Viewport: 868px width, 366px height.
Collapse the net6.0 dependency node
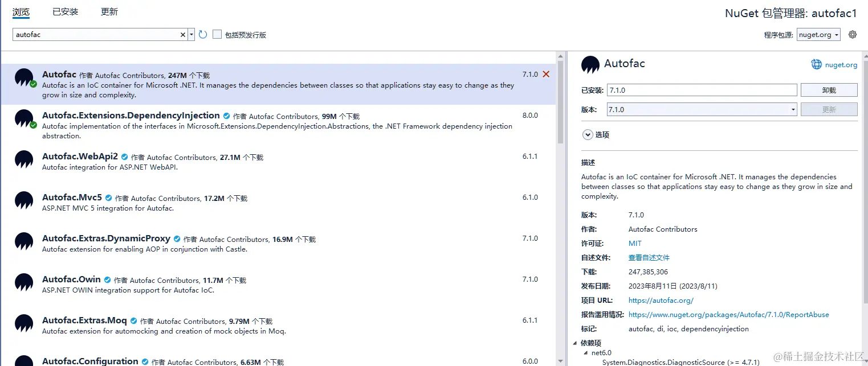(585, 353)
